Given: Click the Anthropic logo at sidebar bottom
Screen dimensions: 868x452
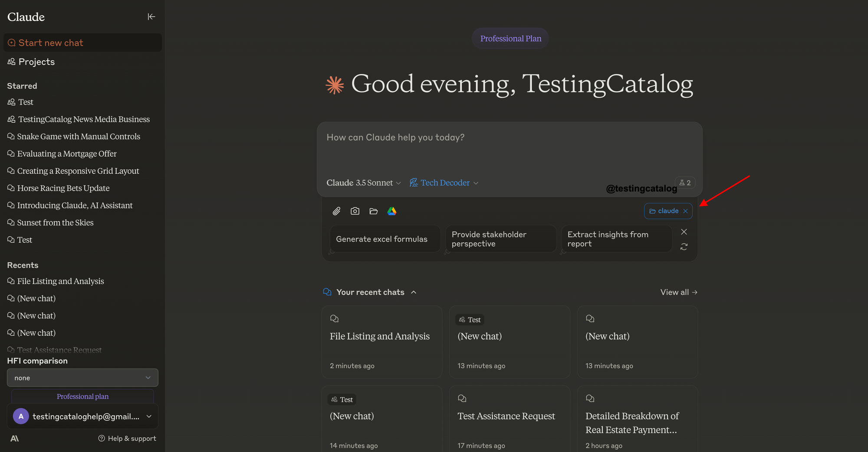Looking at the screenshot, I should coord(14,439).
